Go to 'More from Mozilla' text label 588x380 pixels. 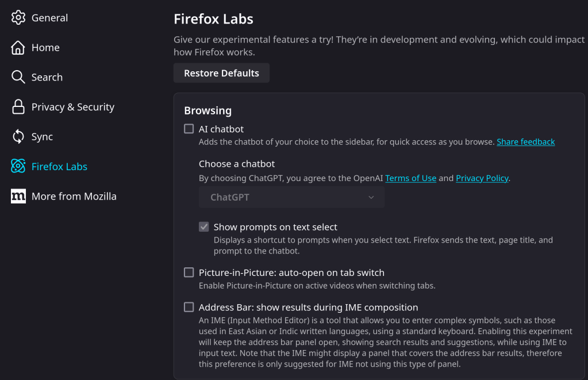point(74,196)
